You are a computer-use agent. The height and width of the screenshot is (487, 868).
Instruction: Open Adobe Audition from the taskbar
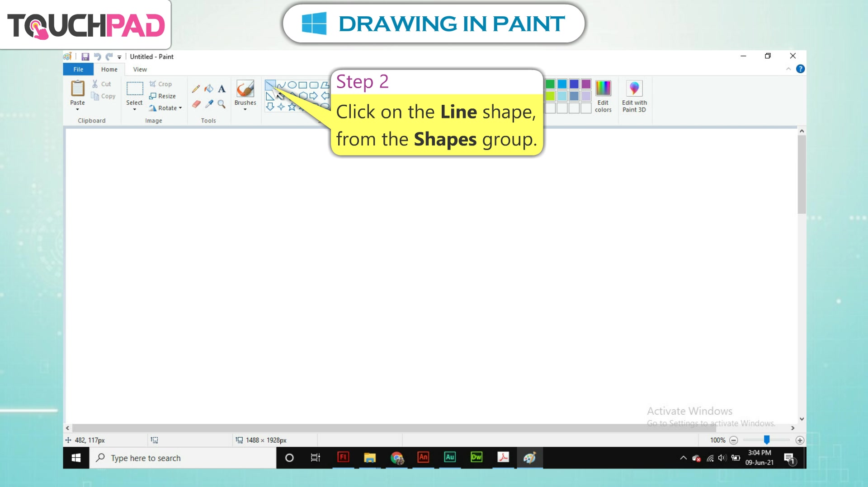450,457
